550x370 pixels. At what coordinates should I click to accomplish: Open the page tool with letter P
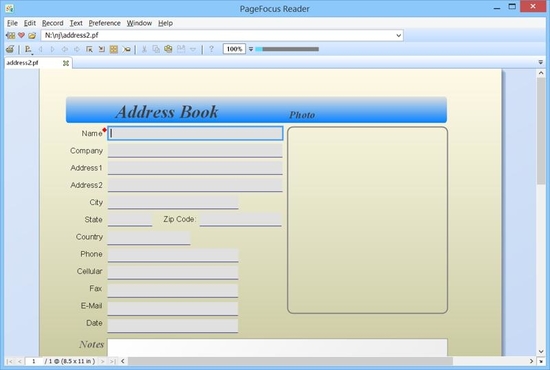click(x=28, y=49)
